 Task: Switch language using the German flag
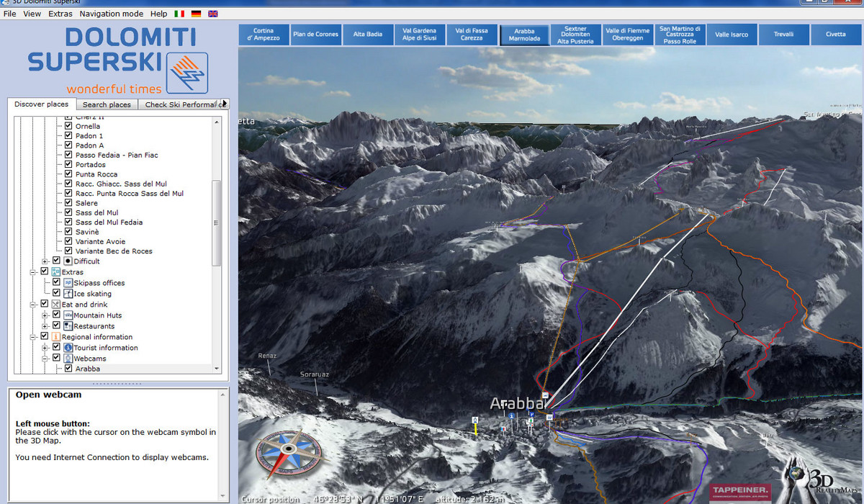coord(196,14)
